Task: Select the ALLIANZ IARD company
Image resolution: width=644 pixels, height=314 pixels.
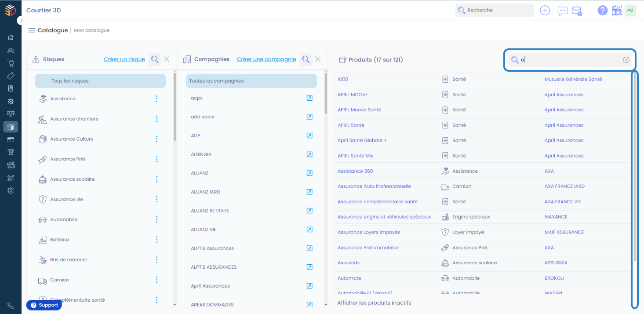Action: pos(205,192)
